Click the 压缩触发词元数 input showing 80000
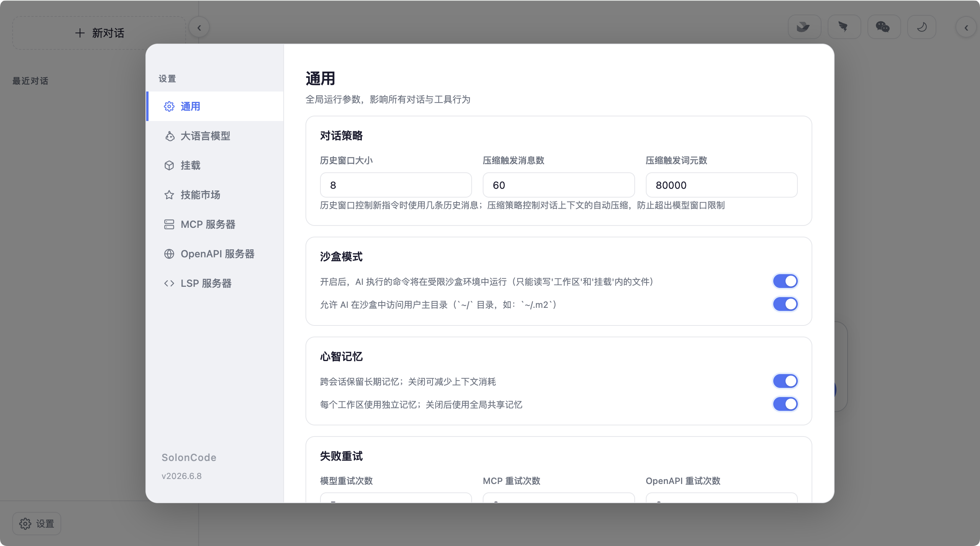980x546 pixels. [722, 185]
